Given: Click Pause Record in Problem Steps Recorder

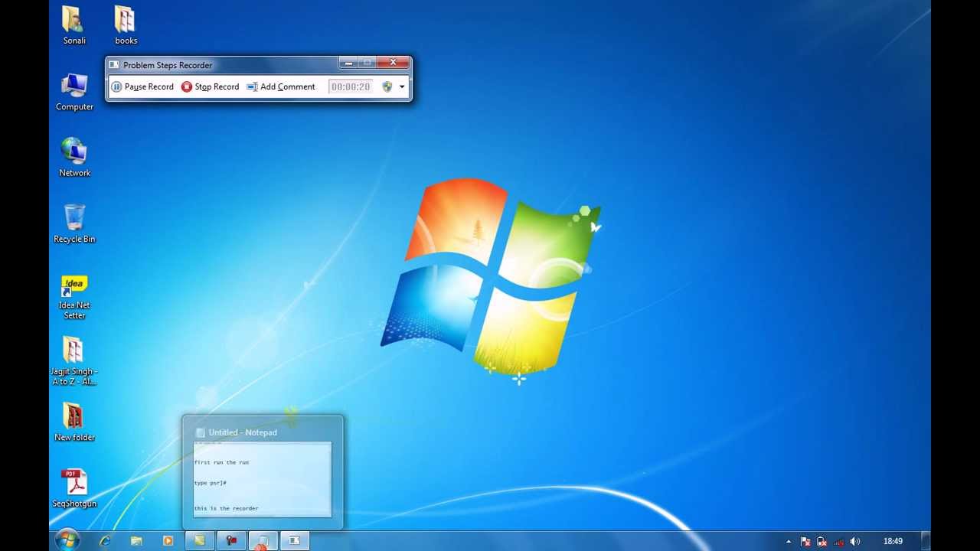Looking at the screenshot, I should pyautogui.click(x=143, y=86).
